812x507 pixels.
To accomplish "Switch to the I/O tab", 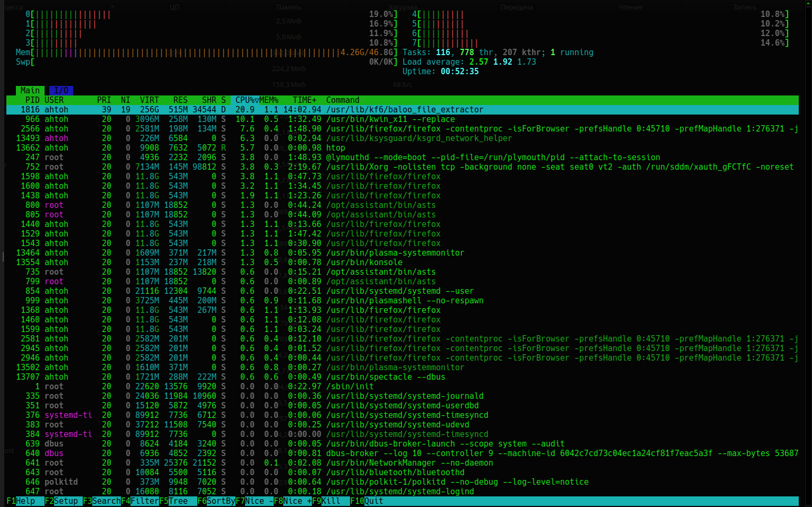I will 61,91.
